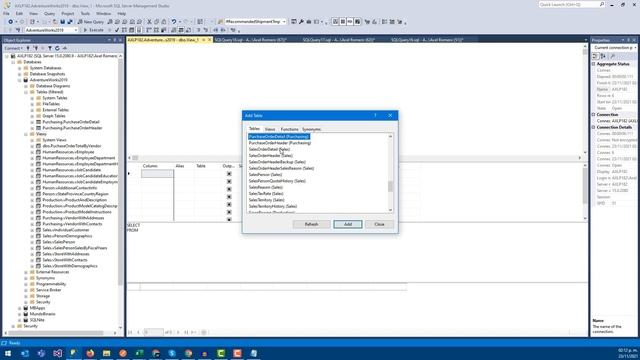This screenshot has height=360, width=640.
Task: Select SalesPerson (Sales) in table list
Action: [x=265, y=175]
